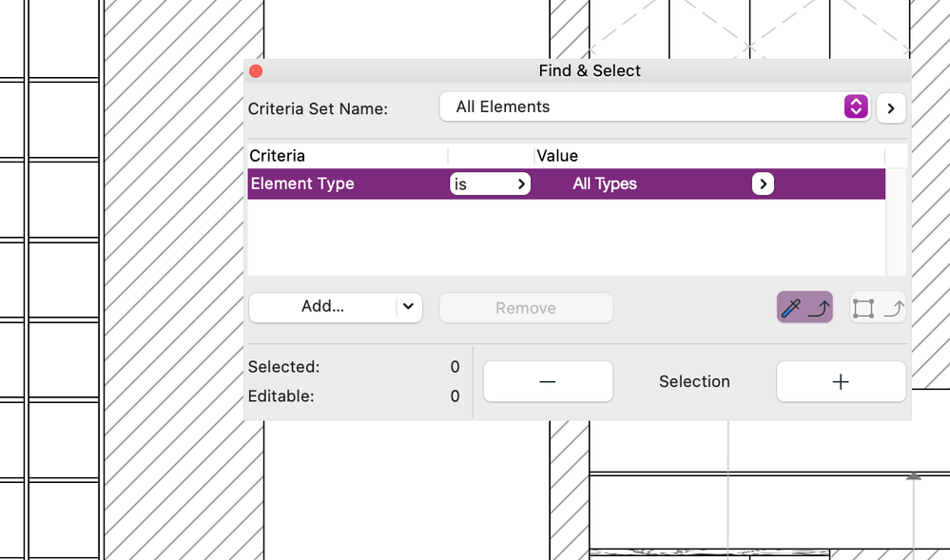Click the Find & Select title bar

(x=589, y=71)
